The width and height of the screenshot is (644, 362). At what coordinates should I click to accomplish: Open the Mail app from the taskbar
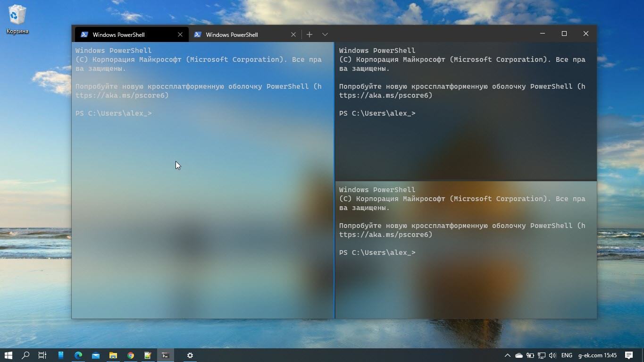pos(96,355)
